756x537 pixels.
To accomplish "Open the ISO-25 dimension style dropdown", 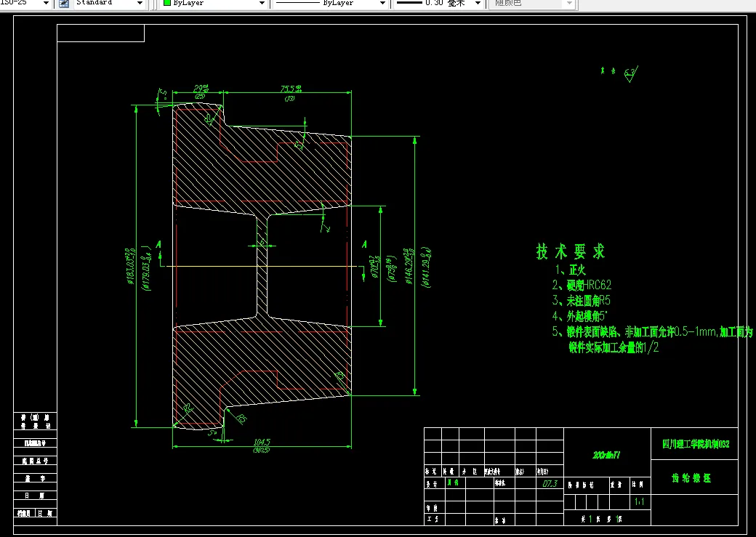I will coord(47,3).
